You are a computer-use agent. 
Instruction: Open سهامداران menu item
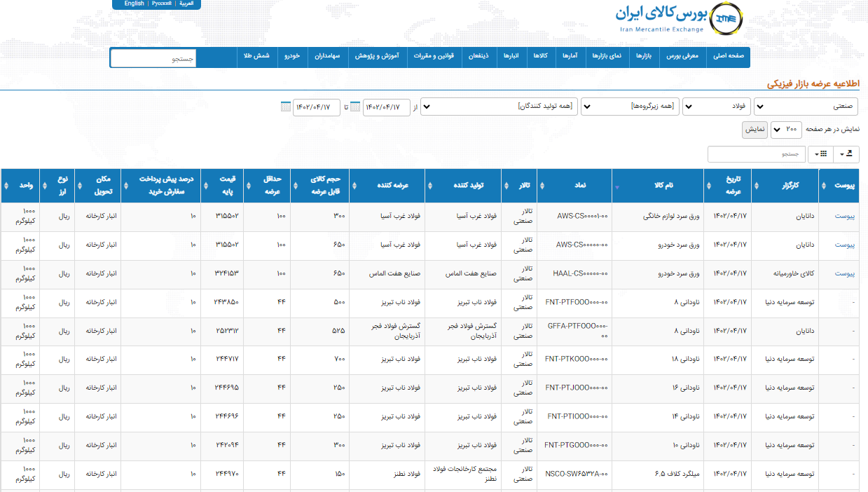pyautogui.click(x=327, y=55)
